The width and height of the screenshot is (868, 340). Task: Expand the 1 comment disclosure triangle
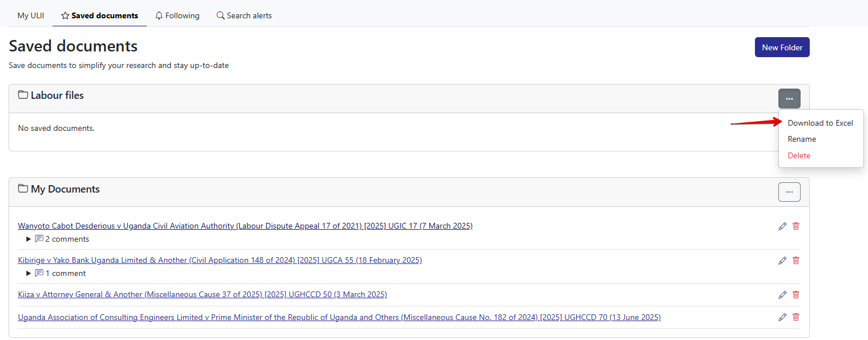29,274
